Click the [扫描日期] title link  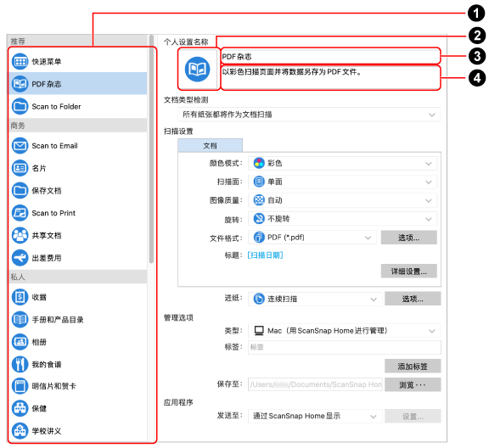click(265, 255)
